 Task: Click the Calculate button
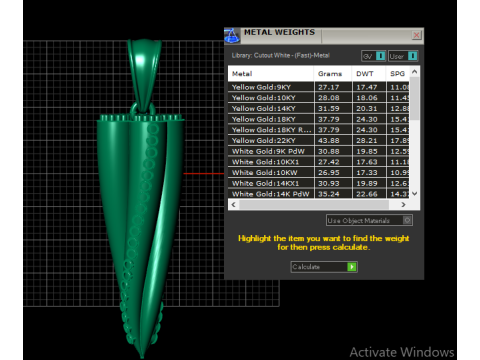point(324,267)
